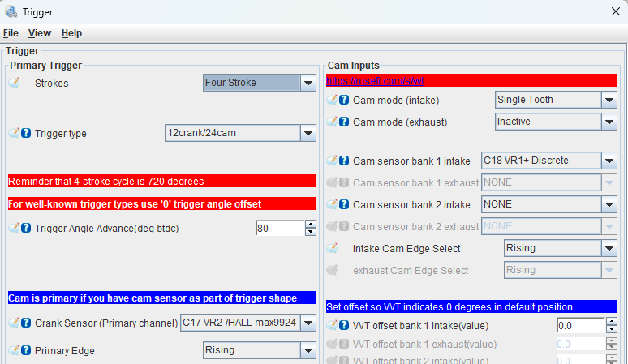This screenshot has height=364, width=628.
Task: Click help icon next to Cam mode (intake)
Action: 344,100
